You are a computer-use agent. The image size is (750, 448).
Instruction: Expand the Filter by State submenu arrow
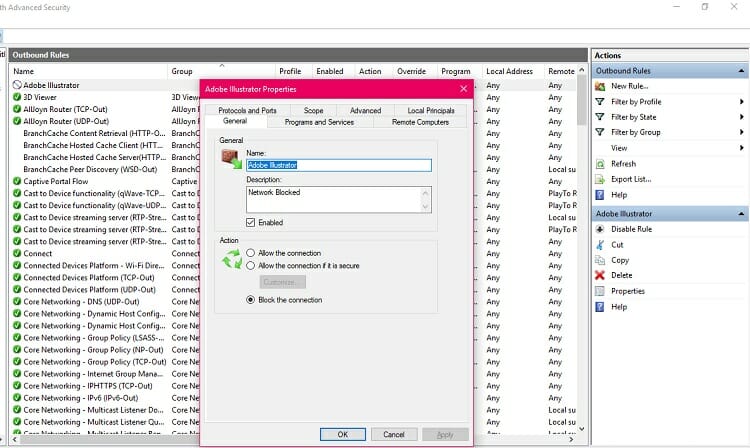(741, 117)
